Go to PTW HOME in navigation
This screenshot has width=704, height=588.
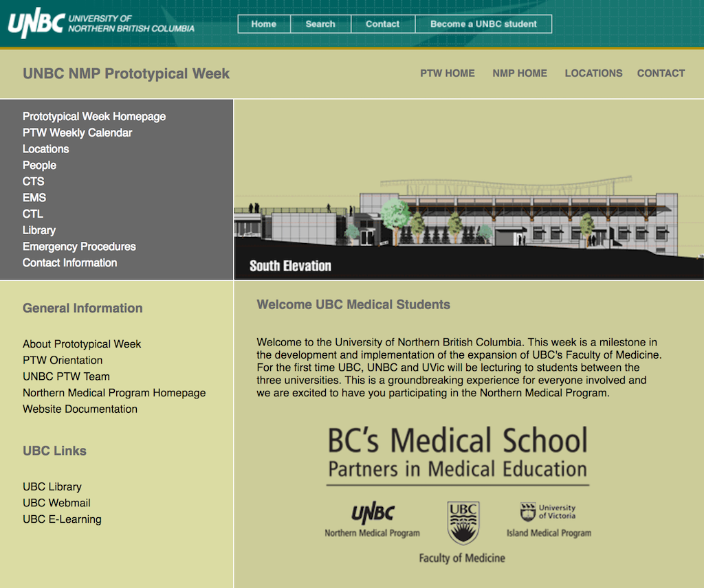(447, 73)
